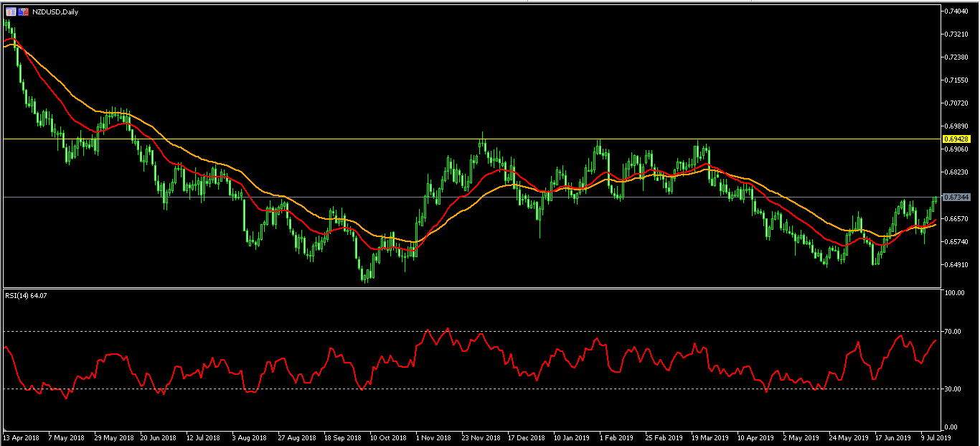
Task: Click the 10 Apr 2019 date label
Action: click(755, 437)
